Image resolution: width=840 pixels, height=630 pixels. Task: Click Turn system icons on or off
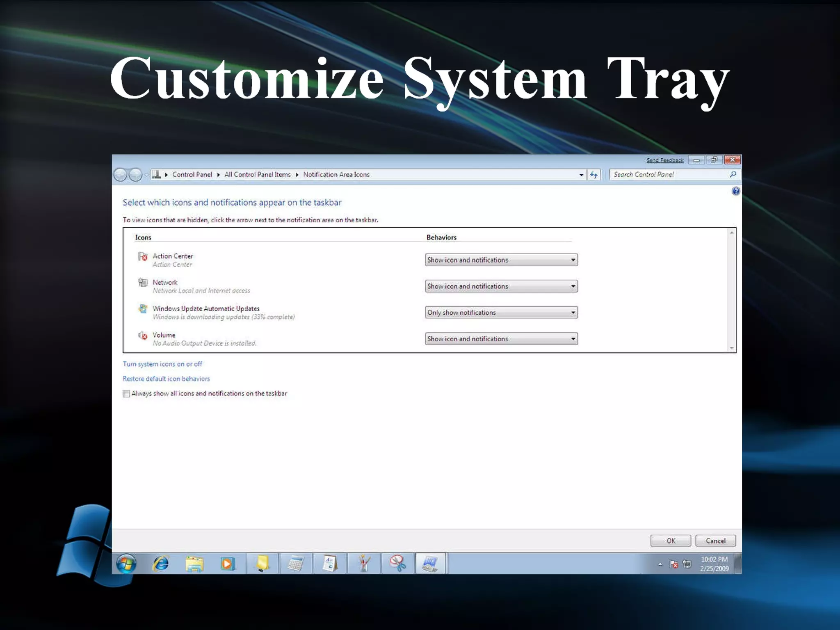[162, 364]
